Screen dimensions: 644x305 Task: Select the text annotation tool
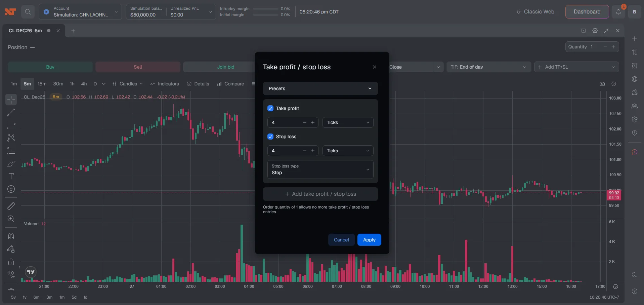pos(11,176)
